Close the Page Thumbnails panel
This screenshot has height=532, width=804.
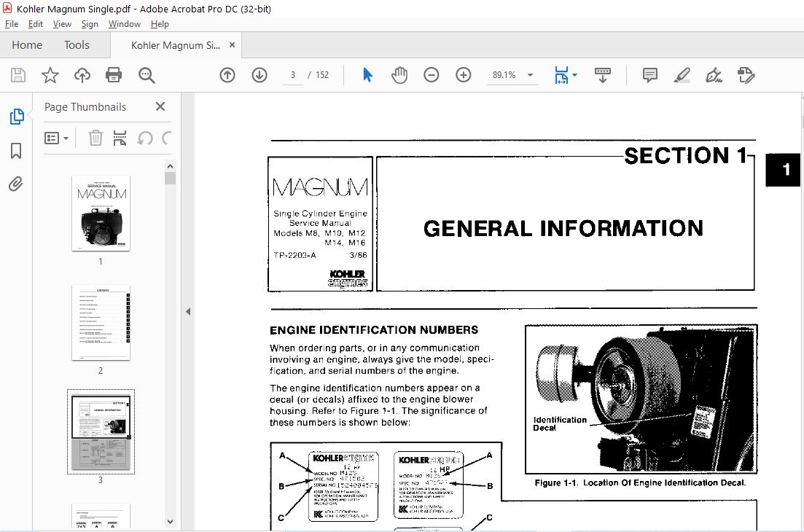(160, 106)
